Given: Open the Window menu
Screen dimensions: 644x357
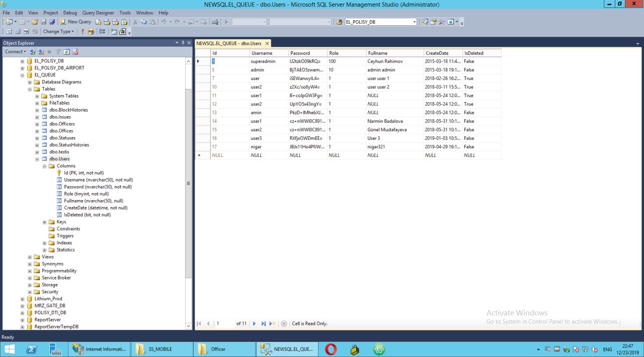Looking at the screenshot, I should [144, 13].
